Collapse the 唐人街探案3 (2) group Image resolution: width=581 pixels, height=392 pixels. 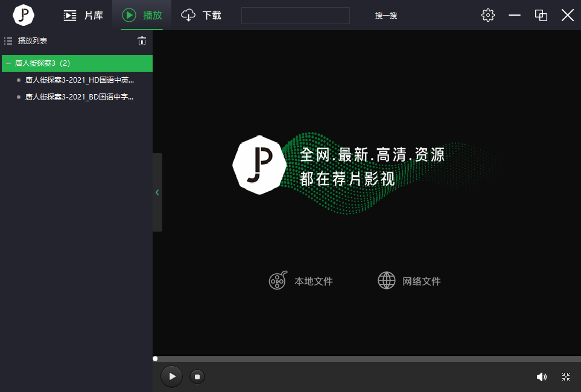8,63
